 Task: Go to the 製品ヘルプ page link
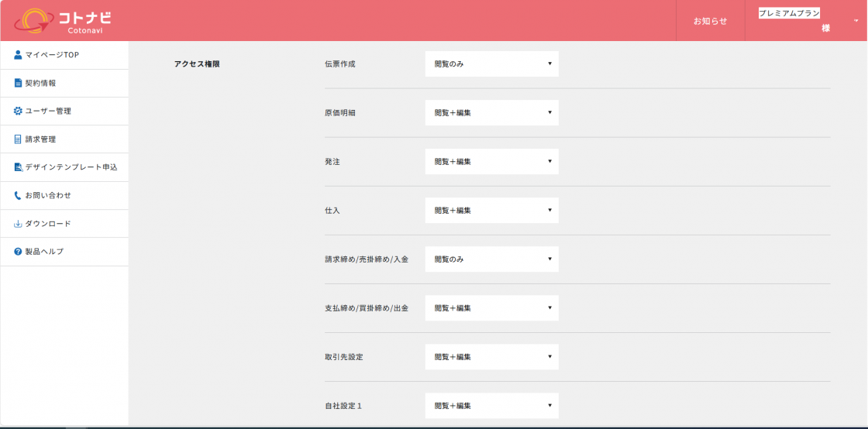coord(44,252)
